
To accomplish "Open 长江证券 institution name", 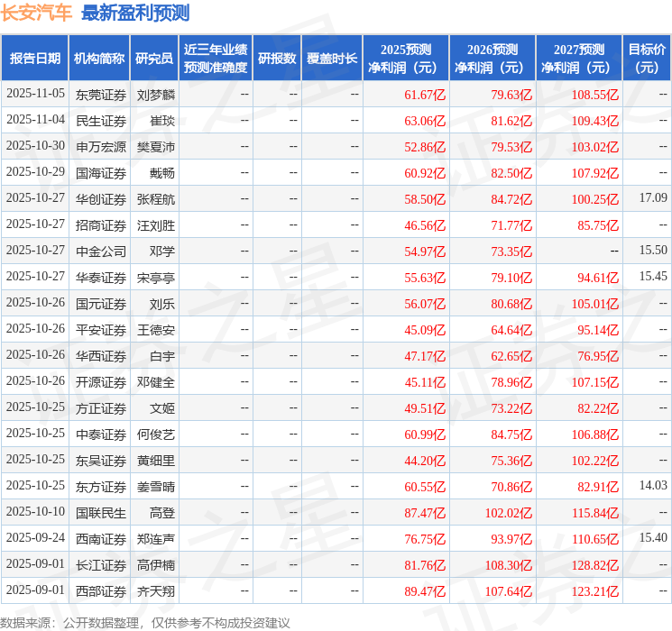I will click(101, 565).
